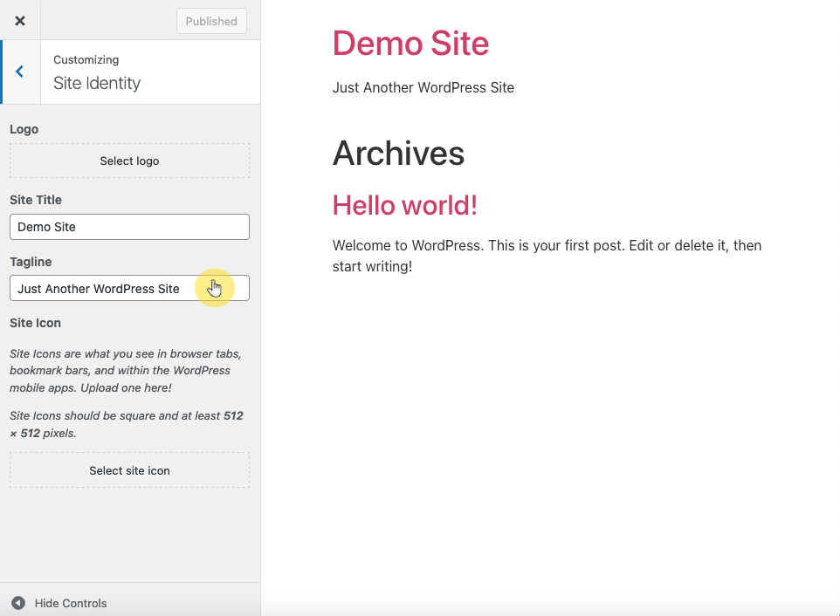The height and width of the screenshot is (616, 840).
Task: Click the Published button
Action: pos(211,21)
